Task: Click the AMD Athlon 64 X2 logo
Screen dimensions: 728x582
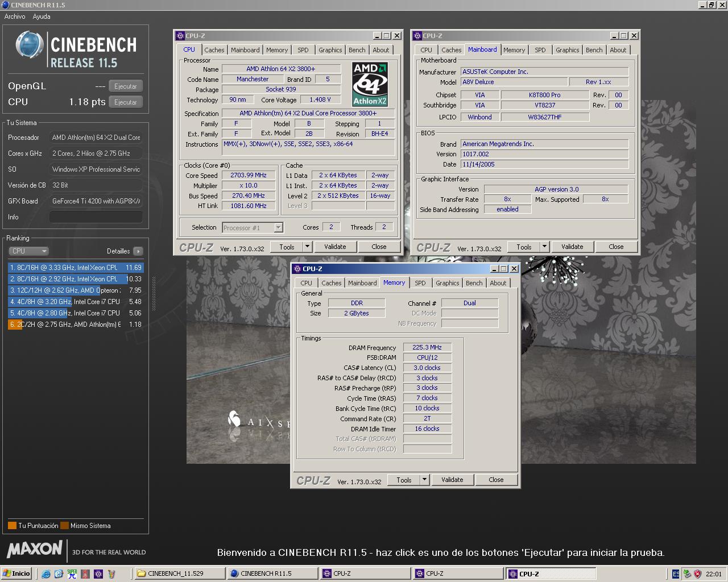Action: coord(370,85)
